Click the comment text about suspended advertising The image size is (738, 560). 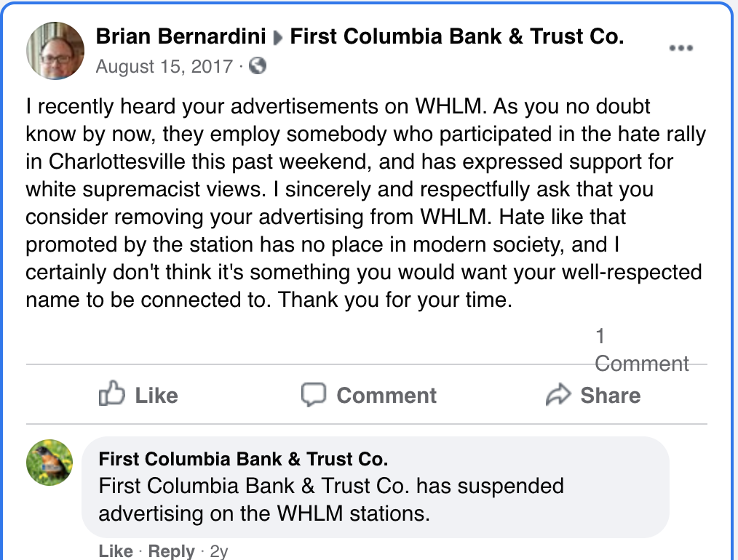point(331,499)
